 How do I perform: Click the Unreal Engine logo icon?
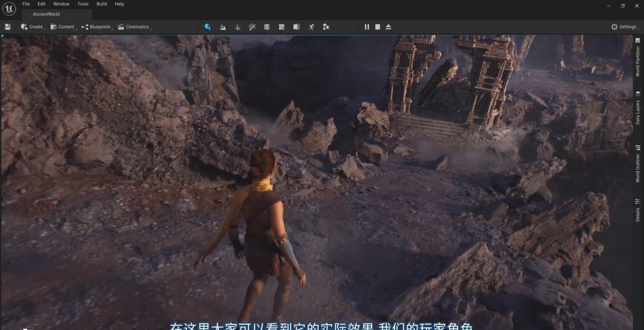tap(9, 8)
